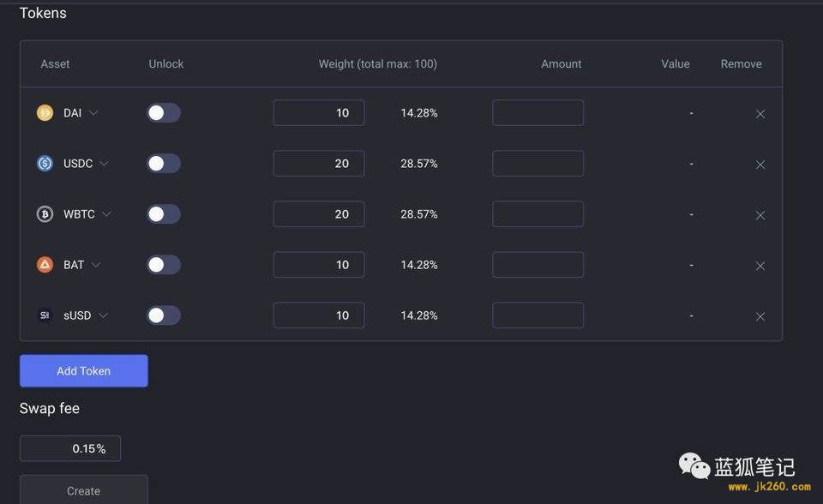The width and height of the screenshot is (823, 504).
Task: Enable unlock switch for USDC
Action: (163, 164)
